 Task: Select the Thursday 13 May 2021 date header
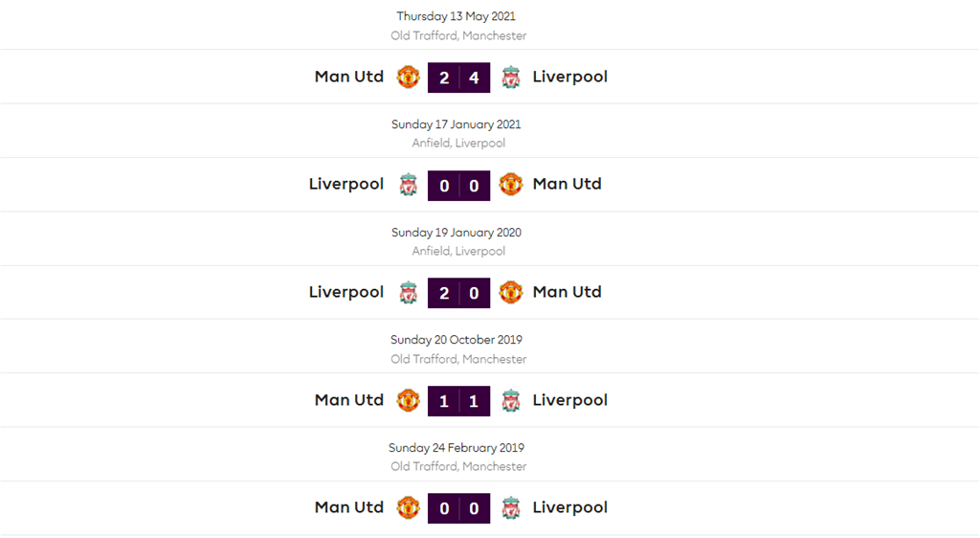pyautogui.click(x=457, y=16)
